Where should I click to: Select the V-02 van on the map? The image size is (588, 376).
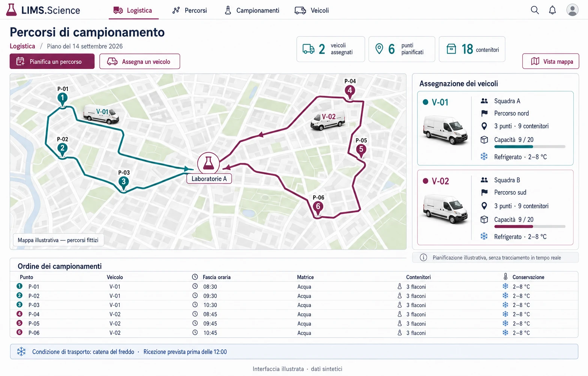[328, 120]
